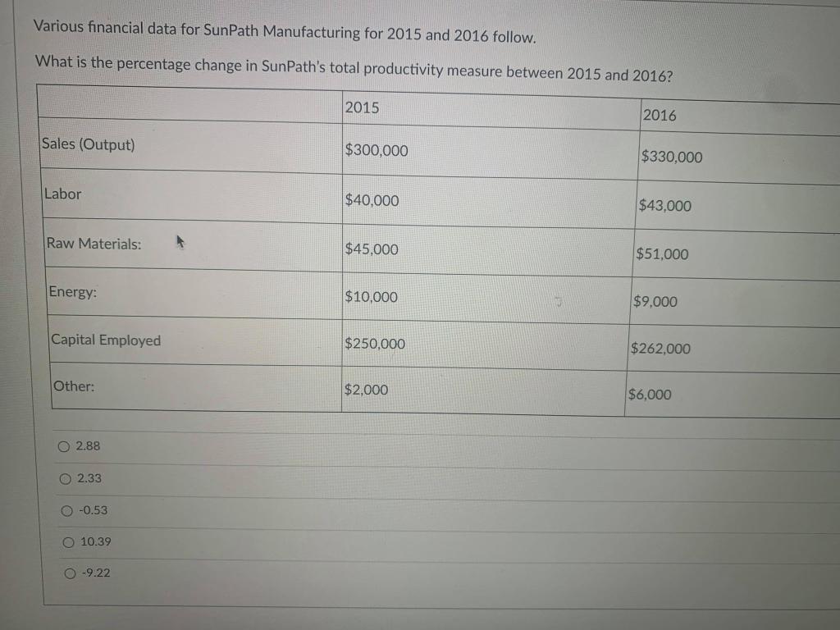The height and width of the screenshot is (630, 840).
Task: Click the 2016 column header
Action: (x=659, y=116)
